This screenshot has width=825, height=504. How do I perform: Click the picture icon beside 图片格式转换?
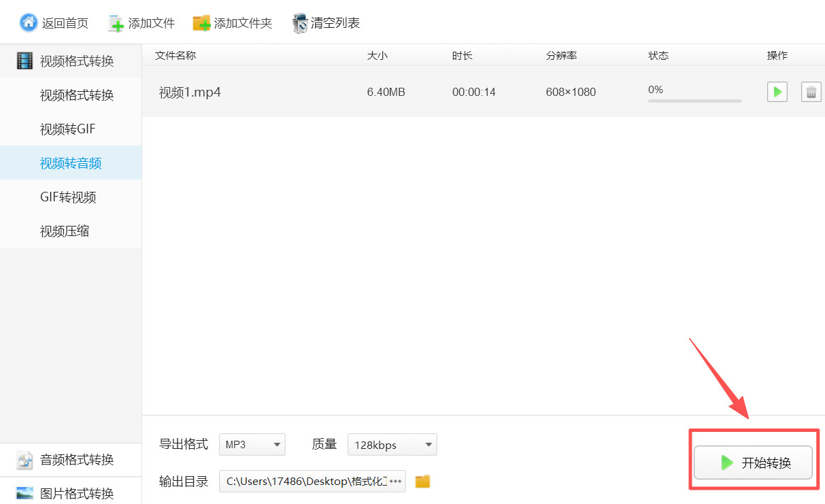tap(25, 493)
